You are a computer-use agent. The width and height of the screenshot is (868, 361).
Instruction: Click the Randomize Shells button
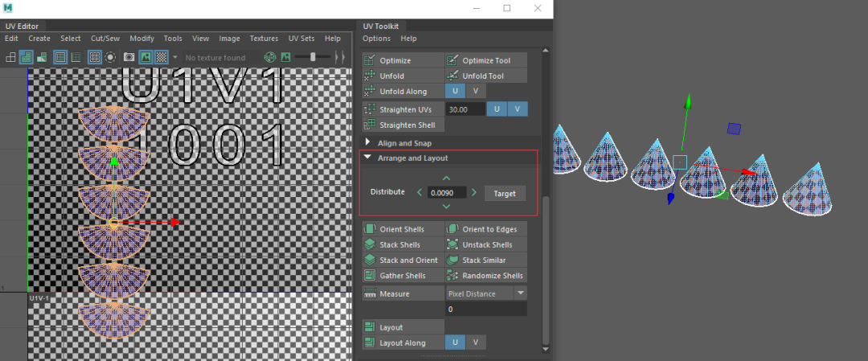tap(486, 276)
